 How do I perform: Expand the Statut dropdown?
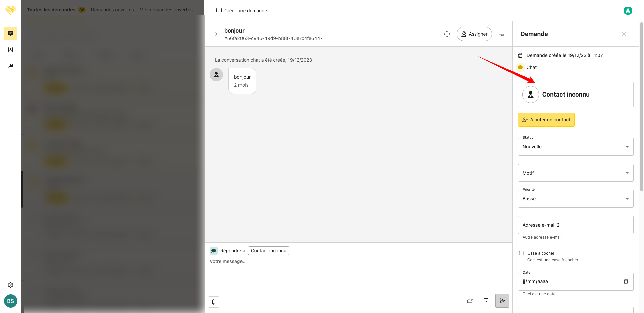point(575,147)
